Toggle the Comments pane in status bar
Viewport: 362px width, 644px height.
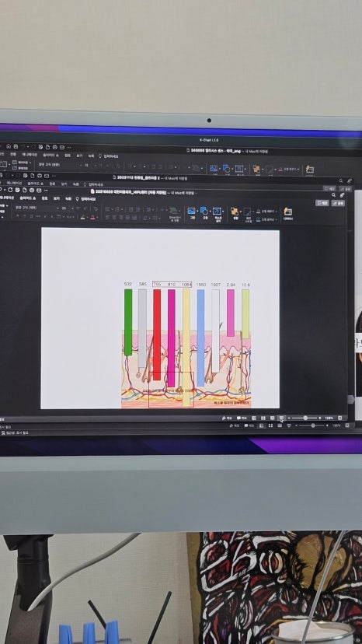pyautogui.click(x=242, y=418)
